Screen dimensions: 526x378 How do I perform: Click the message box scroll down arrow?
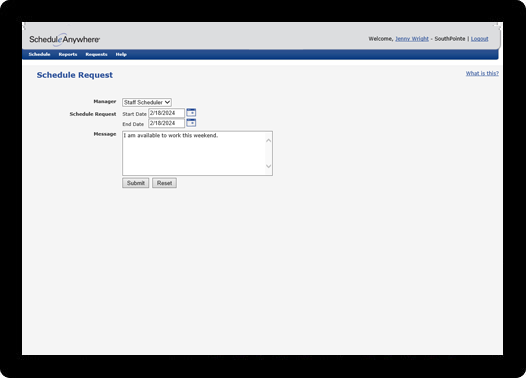[x=268, y=166]
